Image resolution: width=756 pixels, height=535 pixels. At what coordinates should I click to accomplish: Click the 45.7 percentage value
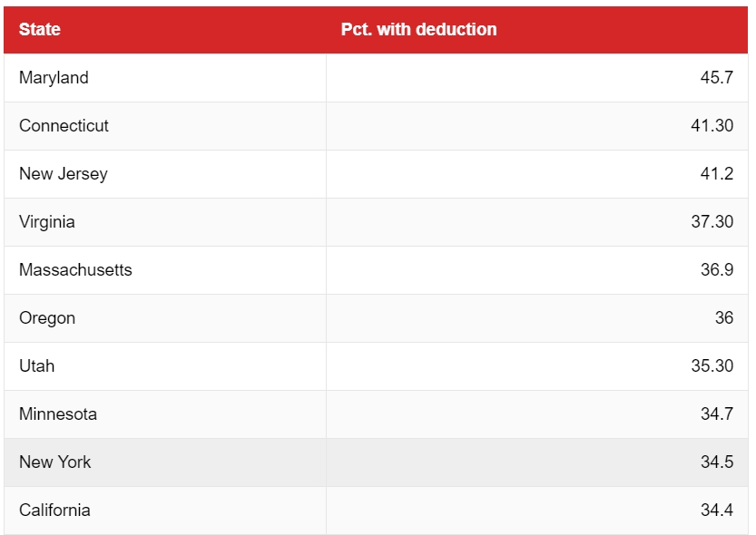716,78
